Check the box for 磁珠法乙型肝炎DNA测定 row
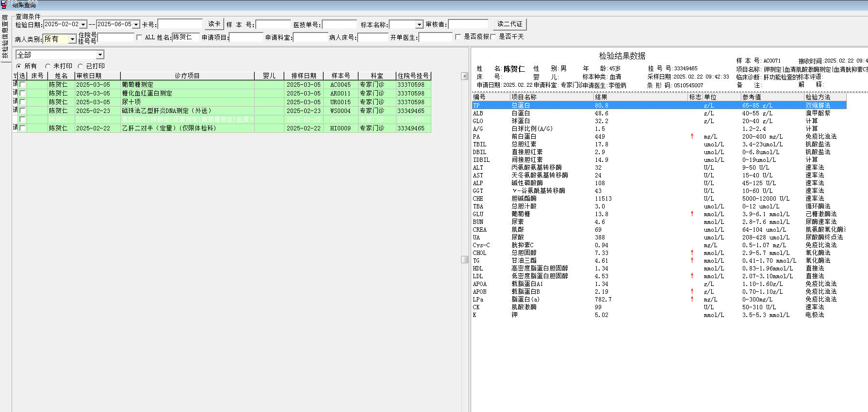 point(22,111)
